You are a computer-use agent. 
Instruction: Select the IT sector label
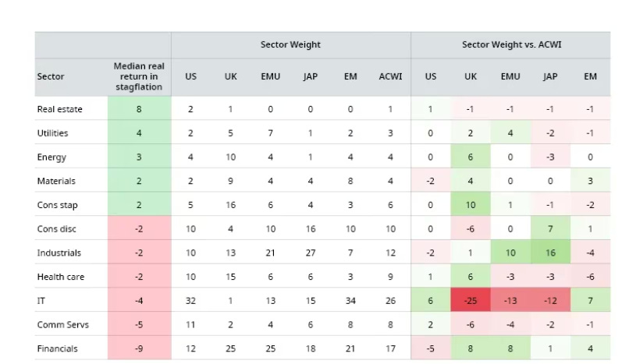[x=41, y=301]
